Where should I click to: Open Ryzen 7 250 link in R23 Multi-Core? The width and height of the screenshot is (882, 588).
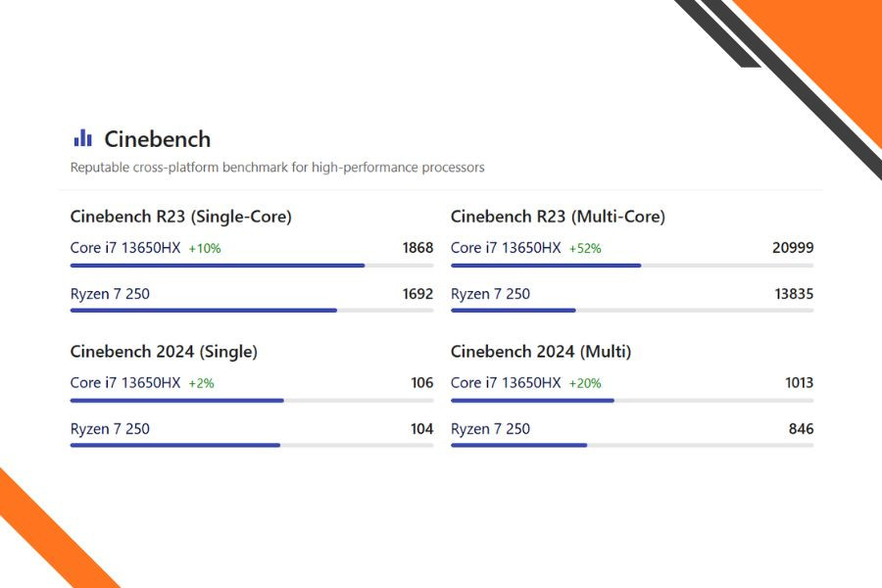490,294
